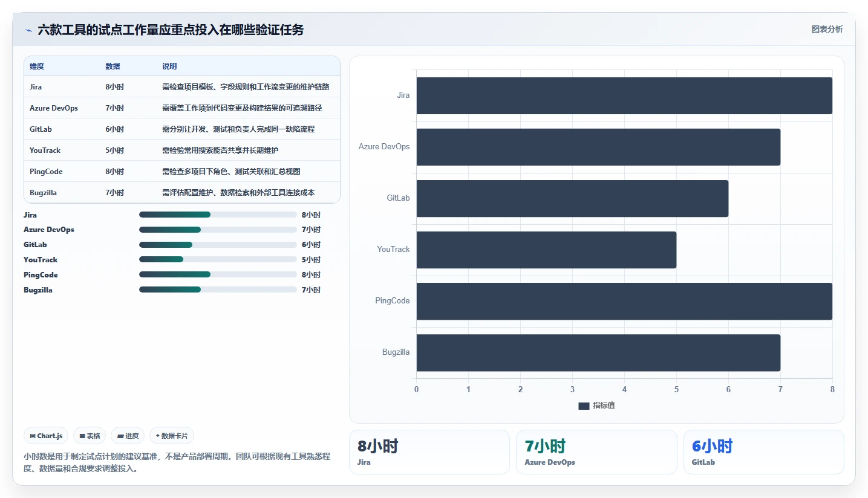The image size is (868, 498).
Task: Toggle the 指标值 legend color box
Action: coord(584,406)
